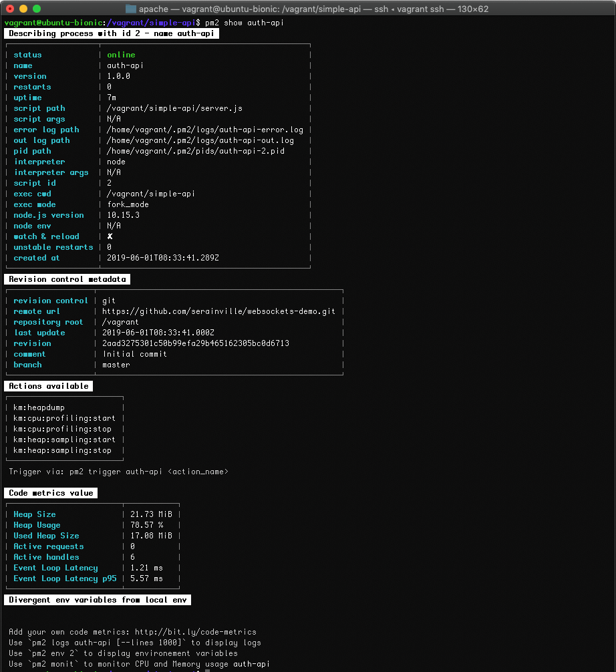The height and width of the screenshot is (672, 616).
Task: Click the 'node env' field label
Action: [32, 226]
